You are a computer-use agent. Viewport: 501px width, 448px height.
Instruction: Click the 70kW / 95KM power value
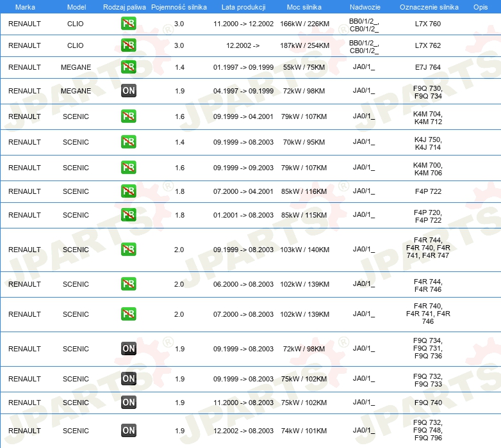pos(304,141)
